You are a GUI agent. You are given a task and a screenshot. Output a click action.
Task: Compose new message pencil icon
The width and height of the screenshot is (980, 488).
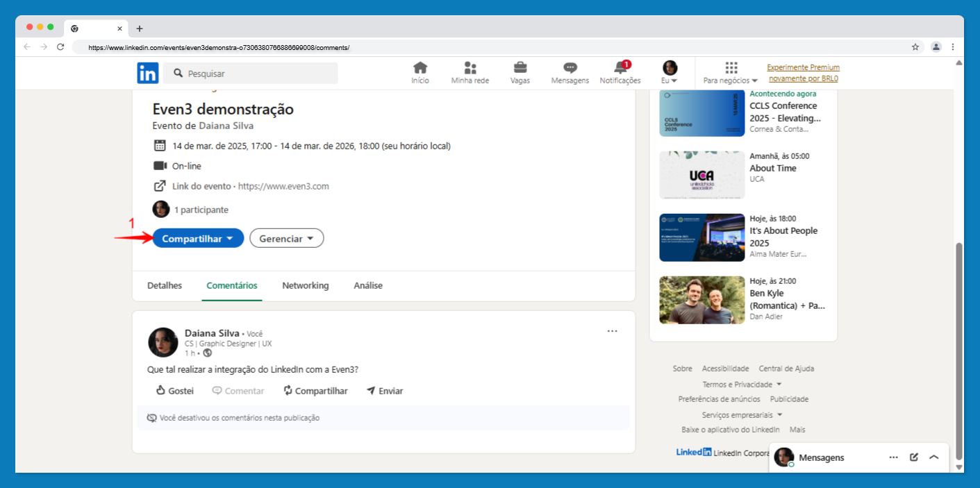[x=914, y=457]
